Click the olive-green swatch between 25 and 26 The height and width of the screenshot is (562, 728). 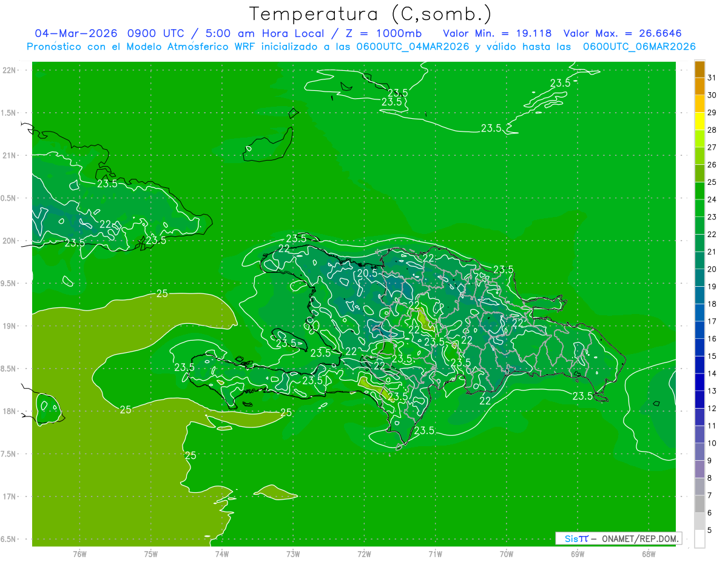(x=699, y=173)
